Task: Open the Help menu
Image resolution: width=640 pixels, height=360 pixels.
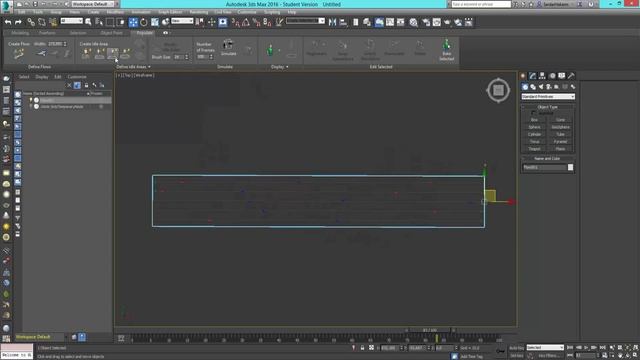Action: (292, 12)
